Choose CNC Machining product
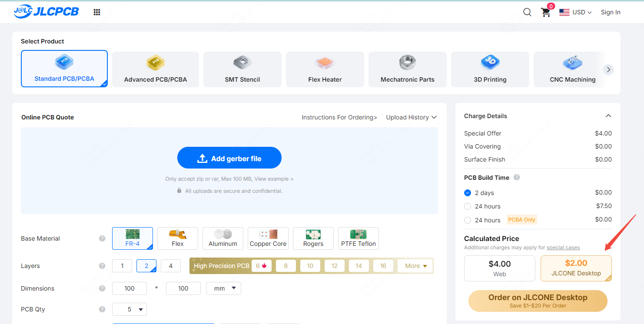 tap(573, 69)
